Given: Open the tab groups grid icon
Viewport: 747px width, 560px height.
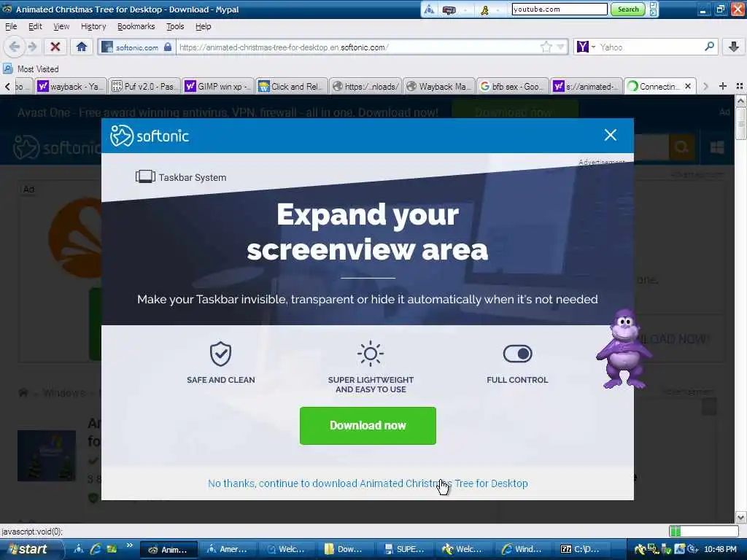Looking at the screenshot, I should (740, 86).
